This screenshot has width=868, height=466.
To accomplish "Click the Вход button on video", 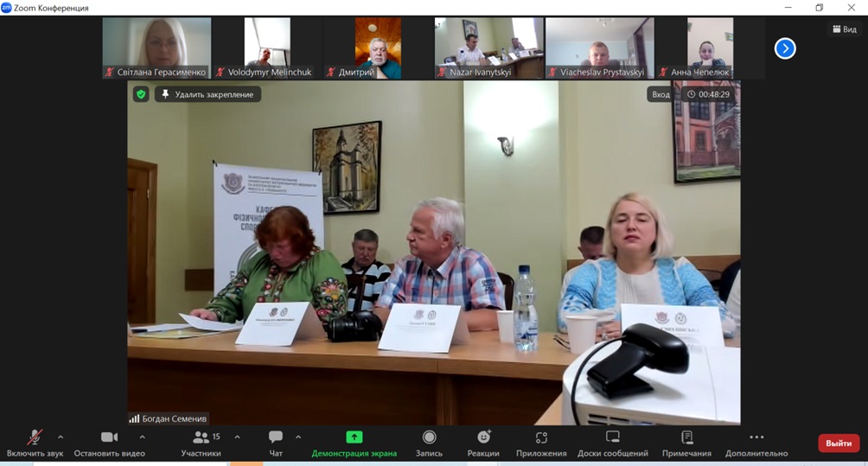I will [x=661, y=94].
